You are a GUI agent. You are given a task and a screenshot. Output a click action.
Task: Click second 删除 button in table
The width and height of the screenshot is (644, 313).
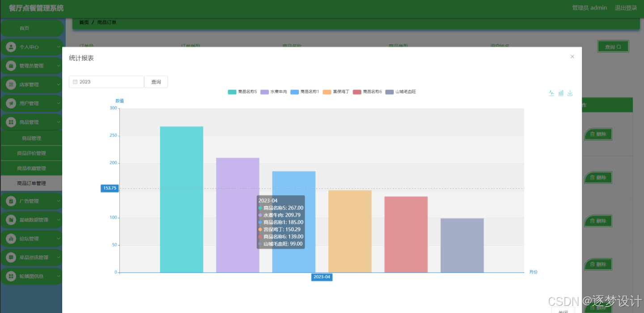[x=598, y=177]
